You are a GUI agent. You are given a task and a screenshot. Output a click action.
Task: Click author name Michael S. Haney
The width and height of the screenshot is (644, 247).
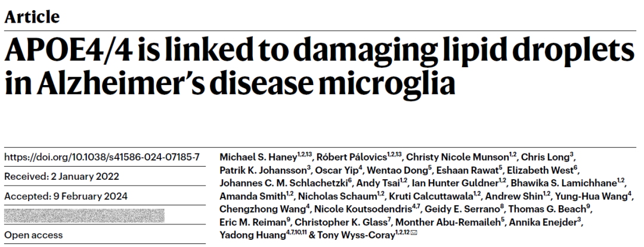(x=258, y=157)
